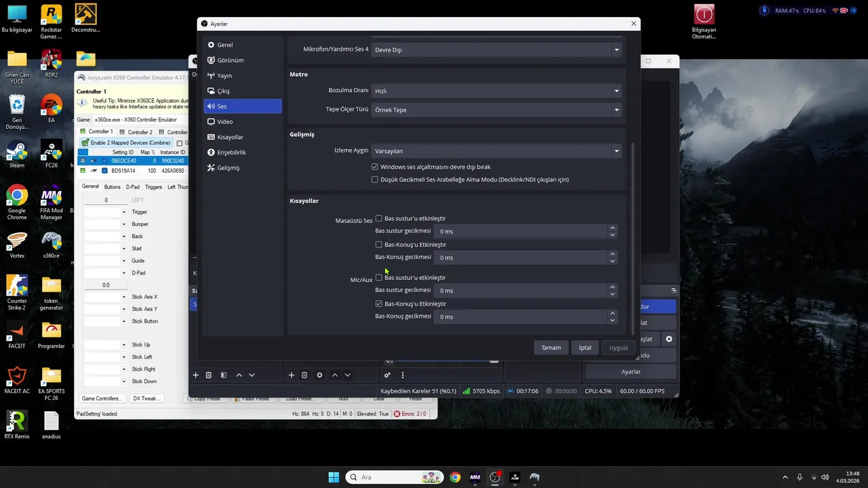Click DX Tweak... button in x360ce
This screenshot has height=488, width=868.
pyautogui.click(x=146, y=399)
